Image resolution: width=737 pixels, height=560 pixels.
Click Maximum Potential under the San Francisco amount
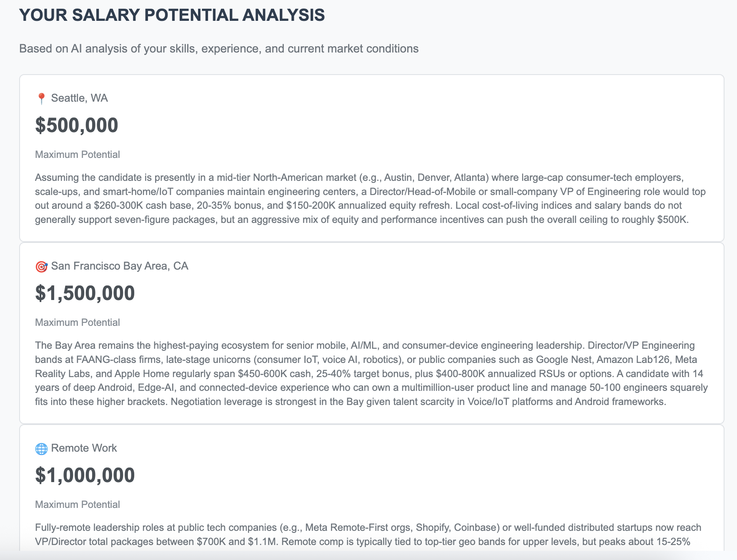coord(78,322)
